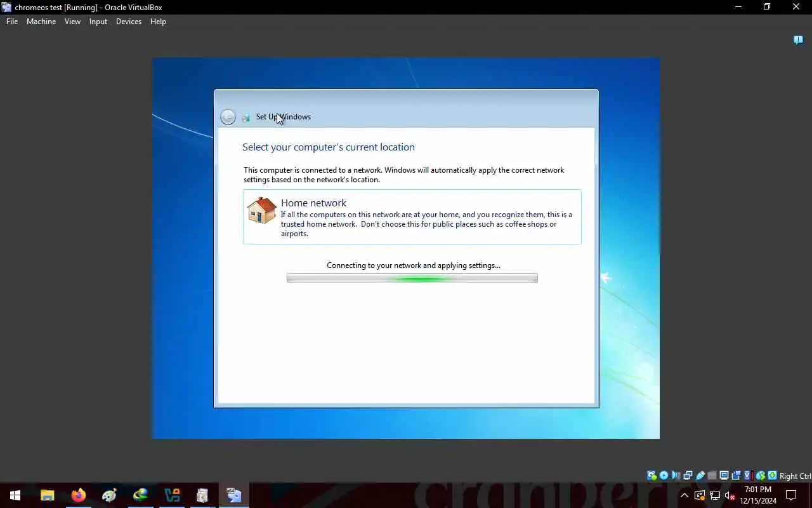Click the Back arrow in Set Up Windows

(x=228, y=117)
